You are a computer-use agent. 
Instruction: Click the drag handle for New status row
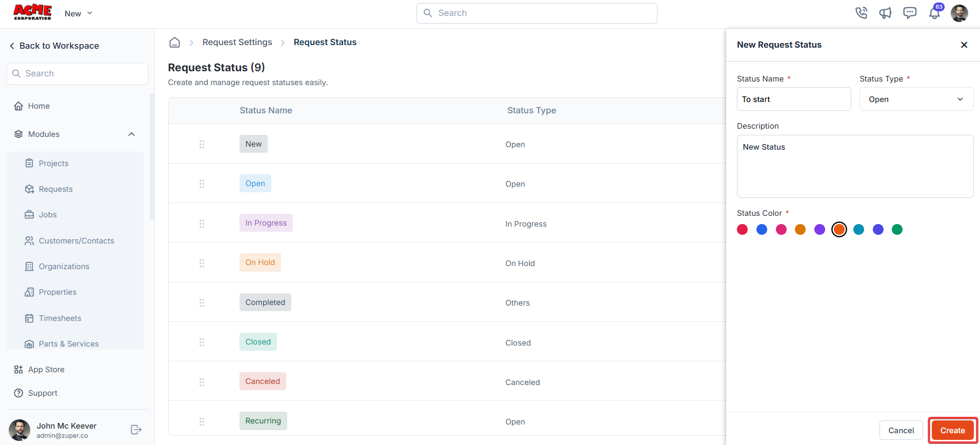pos(202,145)
